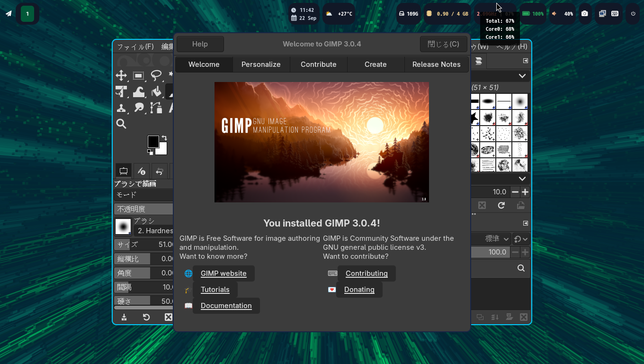644x364 pixels.
Task: Open the 標準 layer mode dropdown
Action: point(491,239)
